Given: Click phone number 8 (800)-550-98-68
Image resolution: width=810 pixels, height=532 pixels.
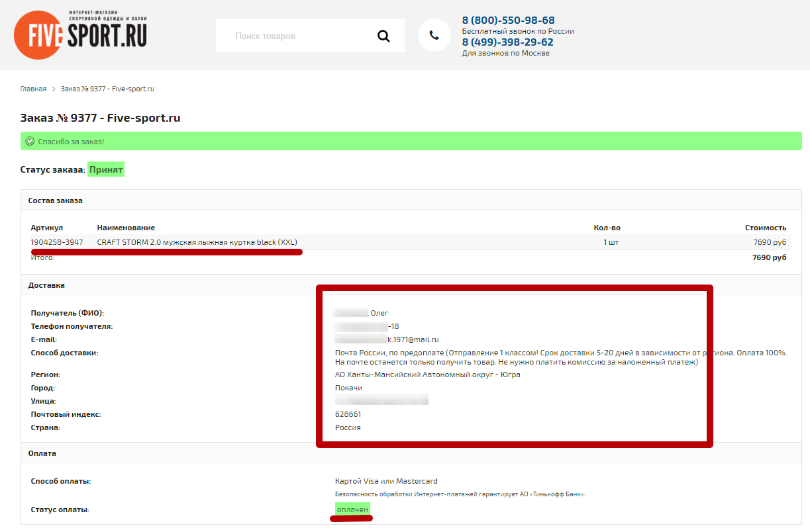Looking at the screenshot, I should (509, 21).
